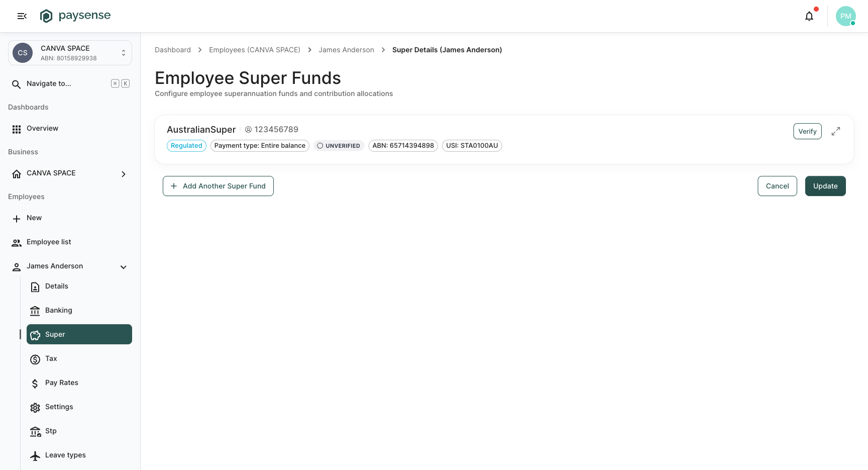Select the Super menu item
This screenshot has height=470, width=868.
[x=79, y=334]
